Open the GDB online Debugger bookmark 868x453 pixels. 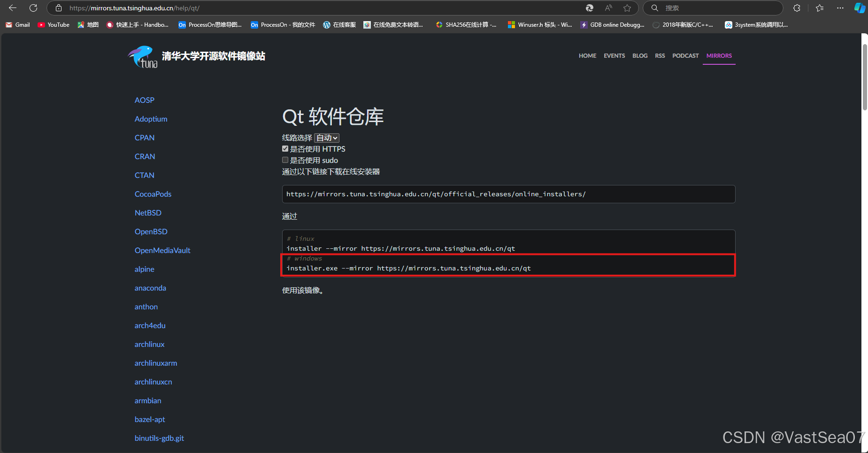[612, 25]
